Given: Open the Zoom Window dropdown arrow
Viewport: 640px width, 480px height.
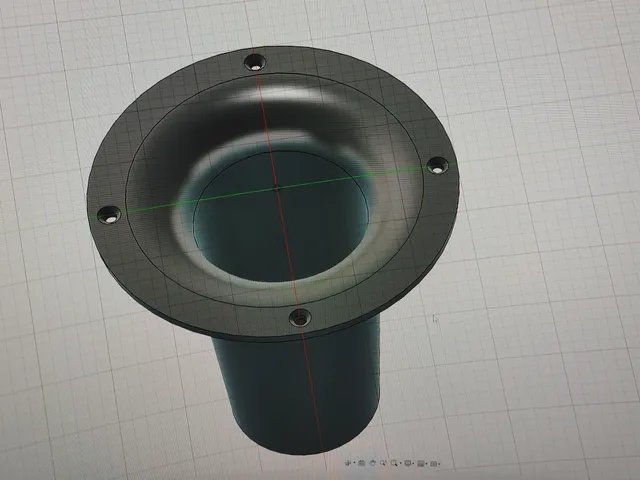Looking at the screenshot, I should (401, 463).
